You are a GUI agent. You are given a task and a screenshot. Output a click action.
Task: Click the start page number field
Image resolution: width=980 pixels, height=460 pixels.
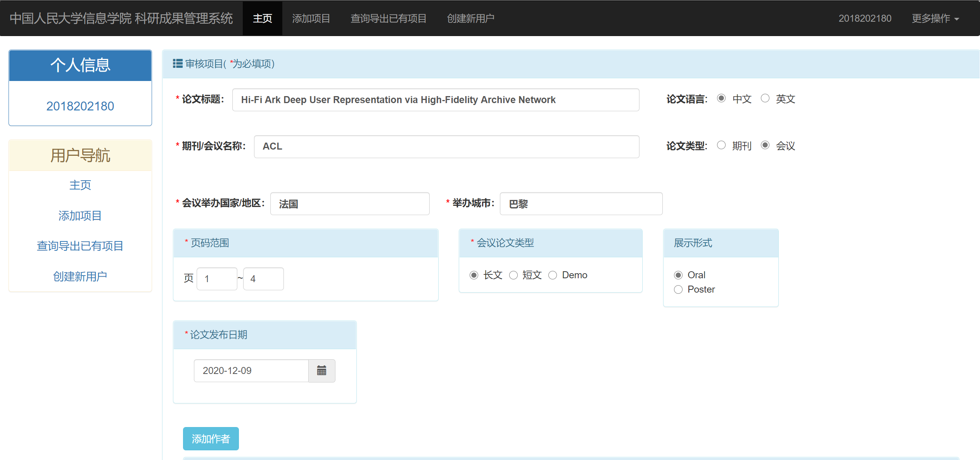(216, 279)
